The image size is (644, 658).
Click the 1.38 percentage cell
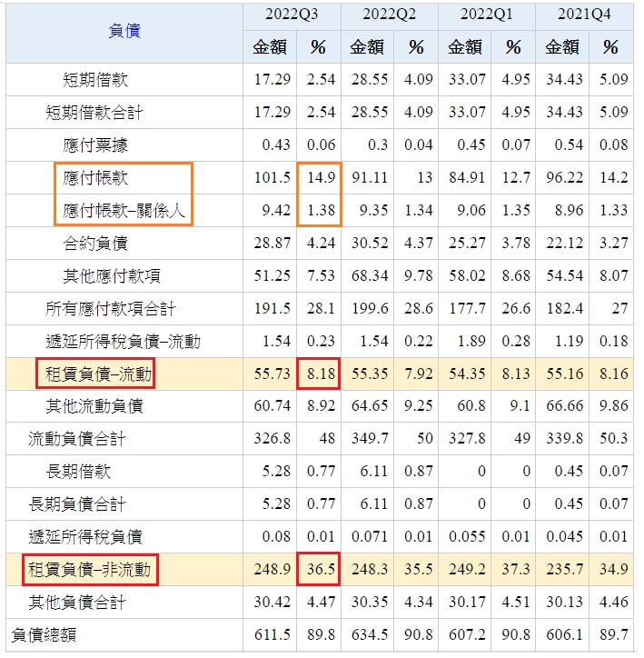coord(321,211)
